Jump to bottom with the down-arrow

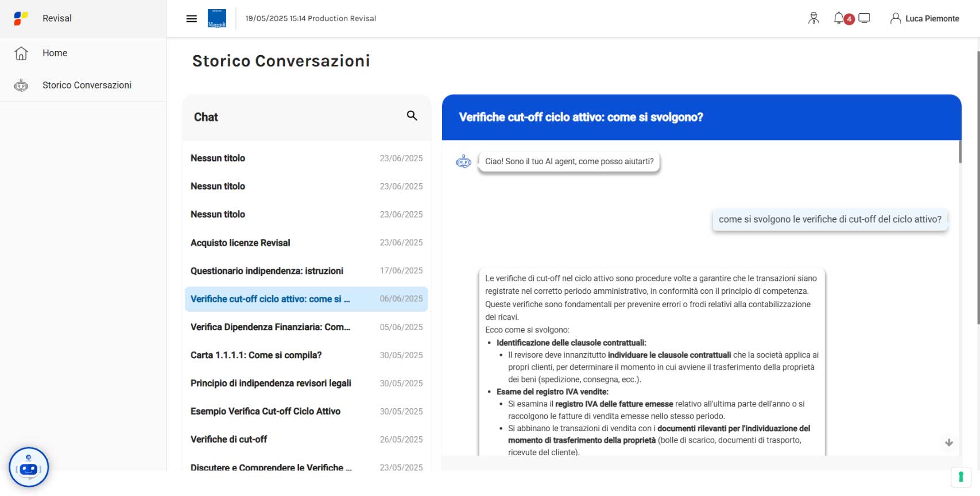[949, 443]
